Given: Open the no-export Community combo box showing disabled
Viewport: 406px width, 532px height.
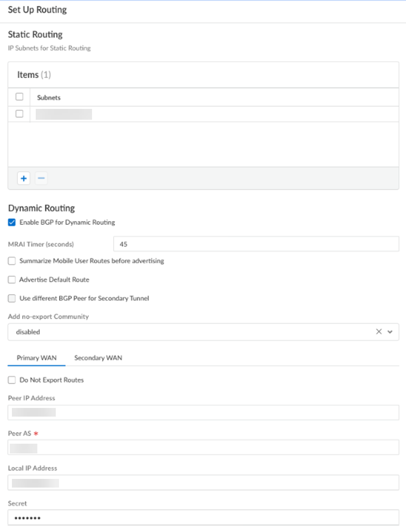Looking at the screenshot, I should tap(189, 332).
